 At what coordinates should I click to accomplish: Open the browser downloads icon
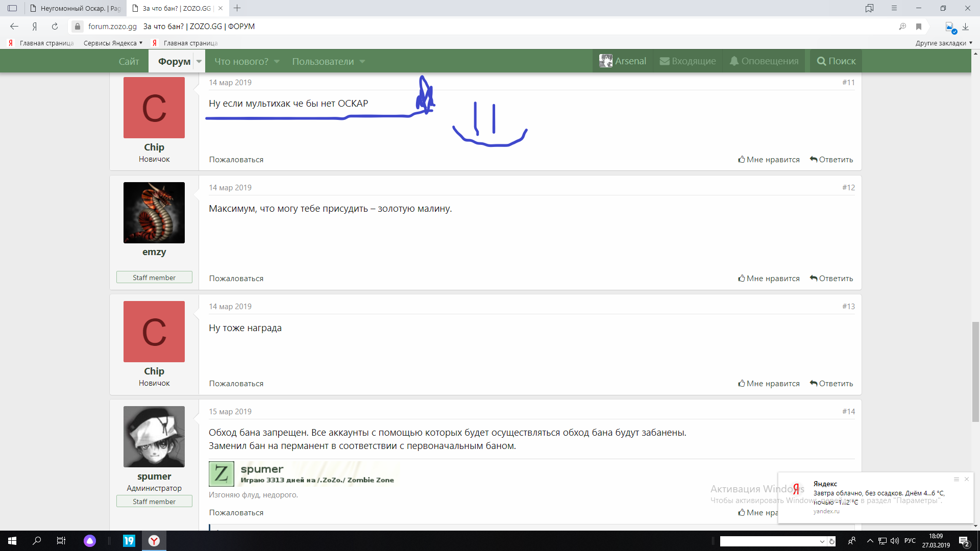(x=965, y=27)
